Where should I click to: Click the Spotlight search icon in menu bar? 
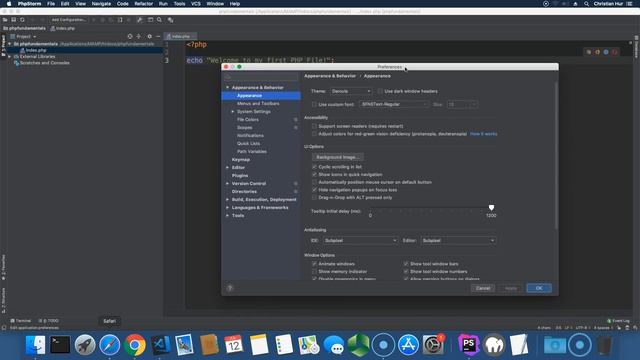click(x=587, y=4)
